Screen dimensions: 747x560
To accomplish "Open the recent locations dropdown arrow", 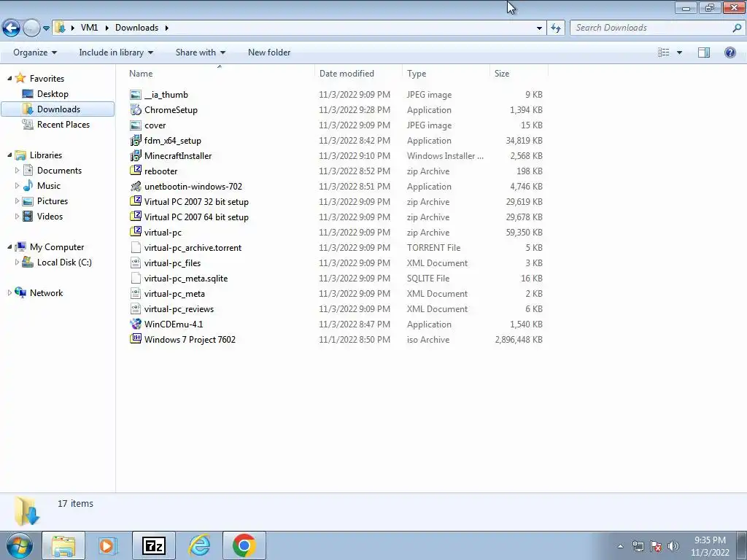I will 46,28.
